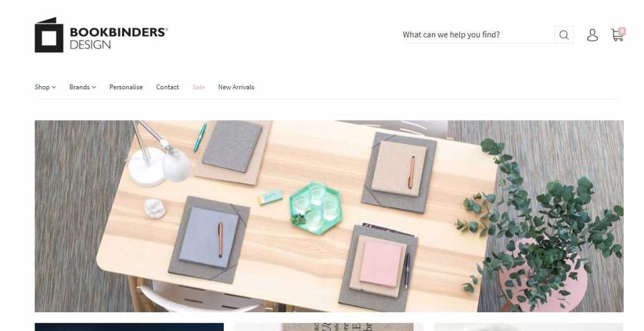The width and height of the screenshot is (644, 331).
Task: Click the search magnifier icon
Action: pyautogui.click(x=564, y=35)
